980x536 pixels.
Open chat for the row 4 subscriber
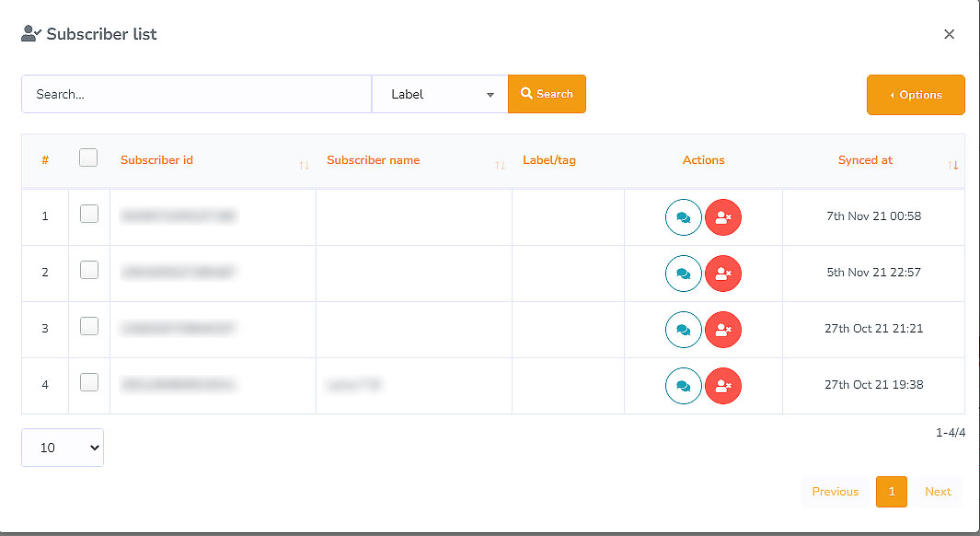[x=683, y=386]
